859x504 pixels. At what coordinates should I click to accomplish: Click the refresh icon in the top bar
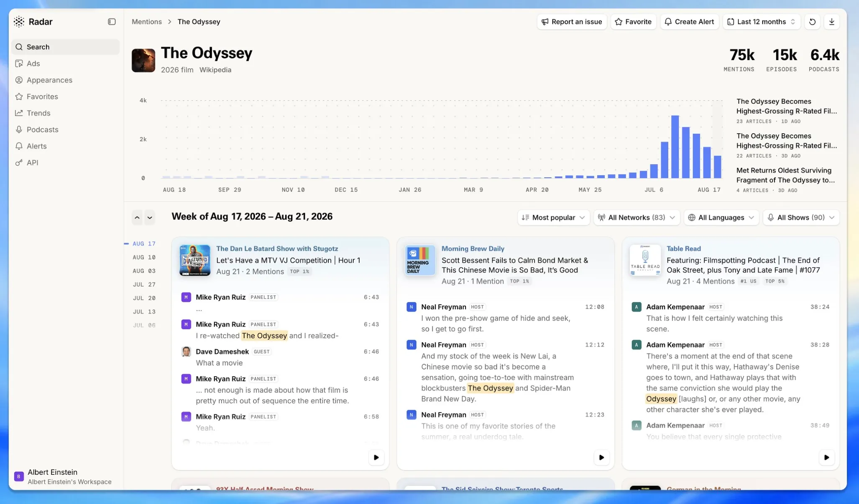click(x=813, y=22)
